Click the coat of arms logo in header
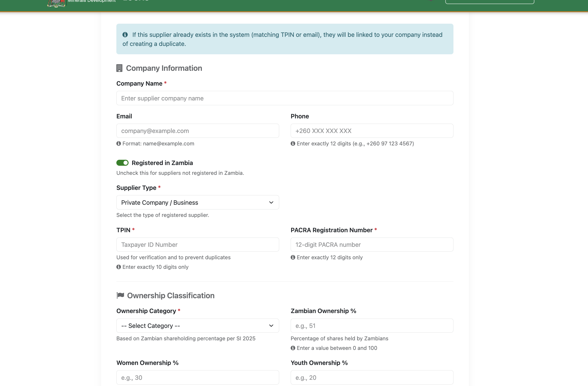 [56, 3]
